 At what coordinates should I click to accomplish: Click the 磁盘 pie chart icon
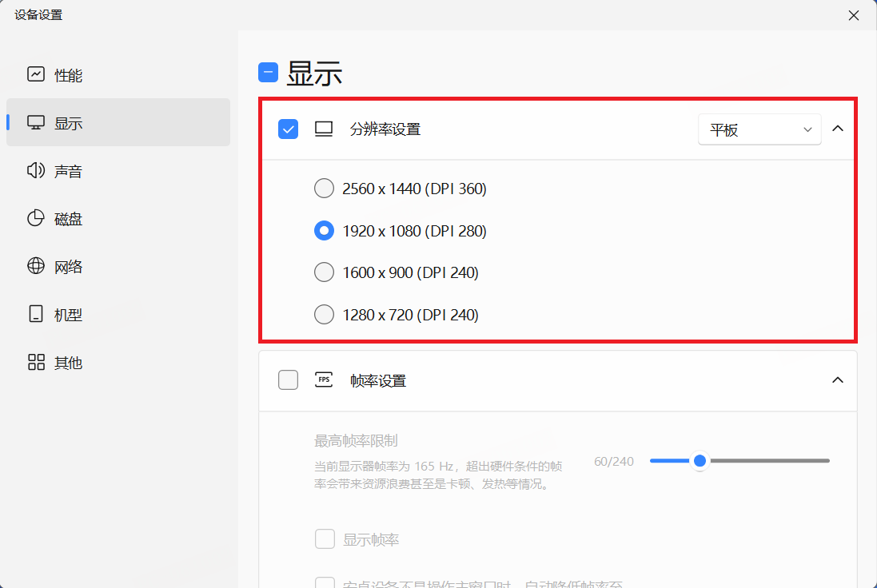pos(36,219)
